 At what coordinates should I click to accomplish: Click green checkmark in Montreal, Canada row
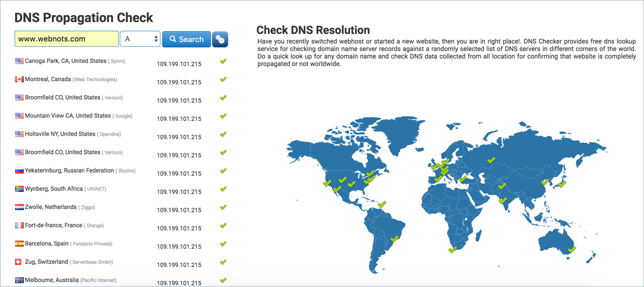click(x=223, y=80)
